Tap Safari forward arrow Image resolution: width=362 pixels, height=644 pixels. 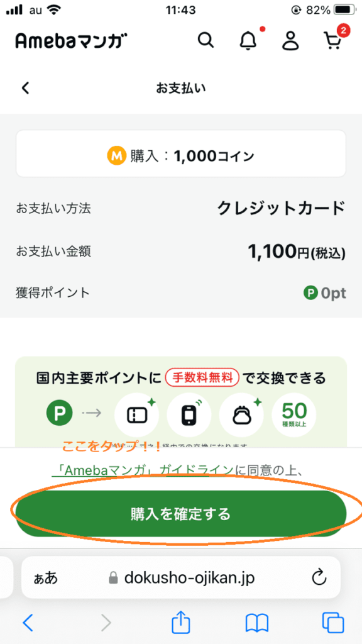tap(106, 623)
